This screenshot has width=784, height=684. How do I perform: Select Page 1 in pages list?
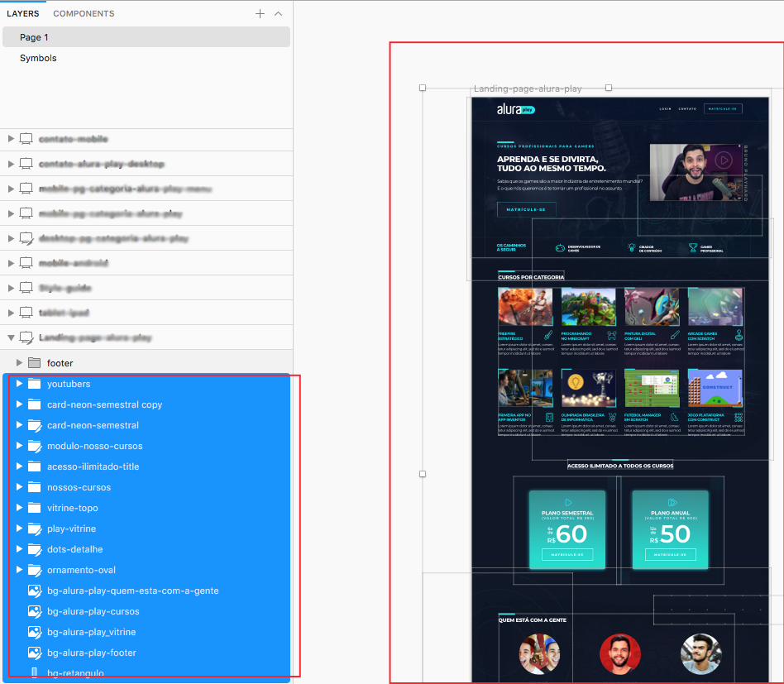click(146, 37)
